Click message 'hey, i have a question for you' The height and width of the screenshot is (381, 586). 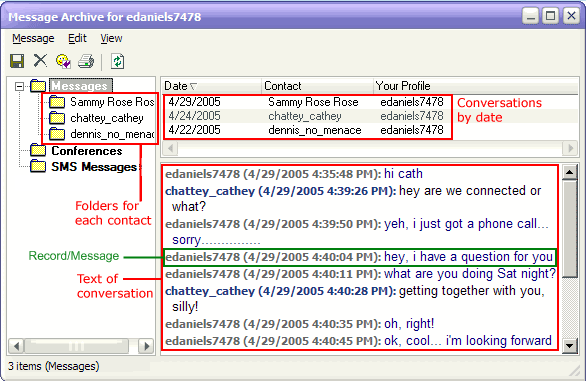click(468, 257)
